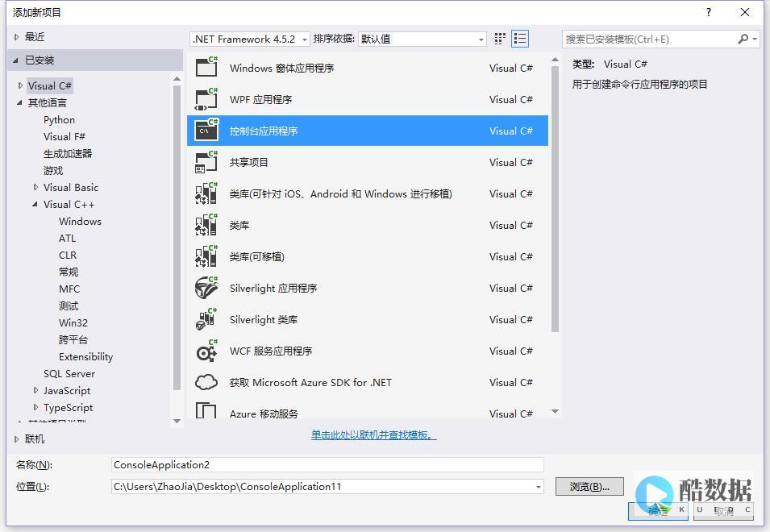The image size is (770, 532).
Task: Click the template list scrollbar thumb
Action: pyautogui.click(x=555, y=199)
